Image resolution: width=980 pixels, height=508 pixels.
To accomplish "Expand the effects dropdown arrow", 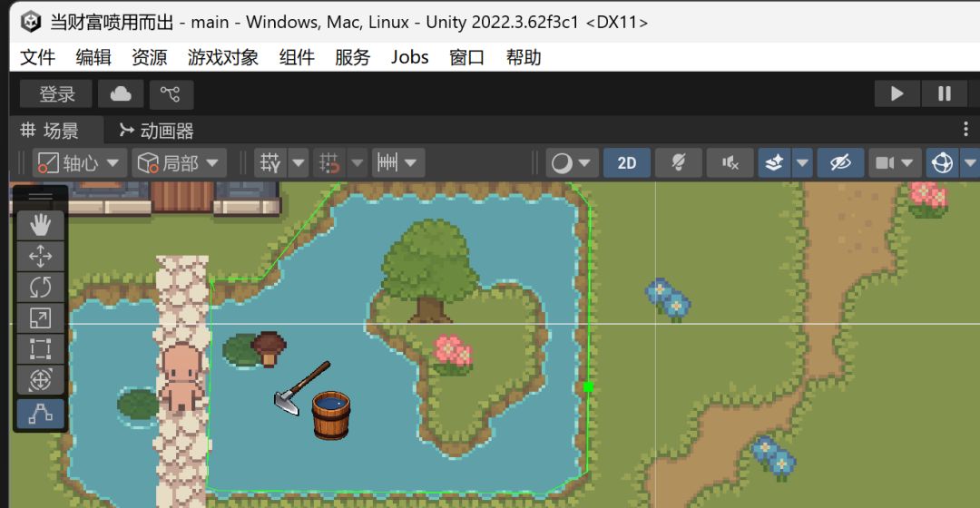I will pyautogui.click(x=802, y=163).
